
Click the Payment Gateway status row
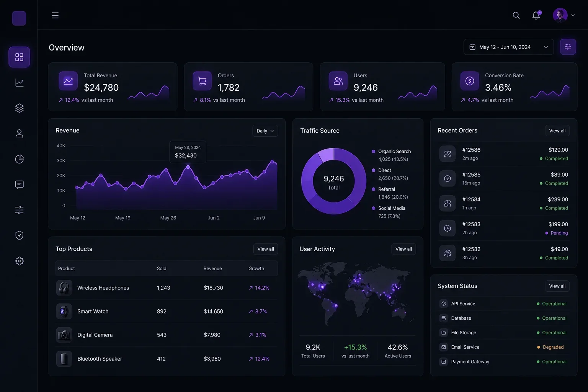pos(504,362)
